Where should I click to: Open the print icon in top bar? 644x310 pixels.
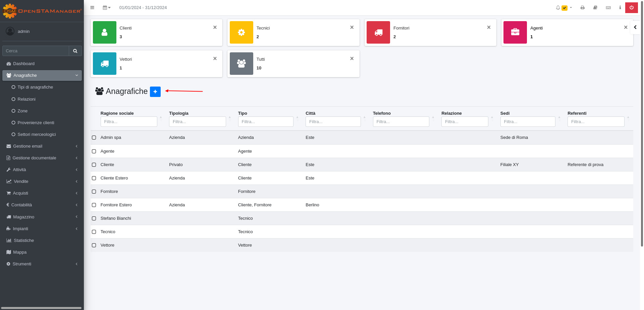coord(582,7)
